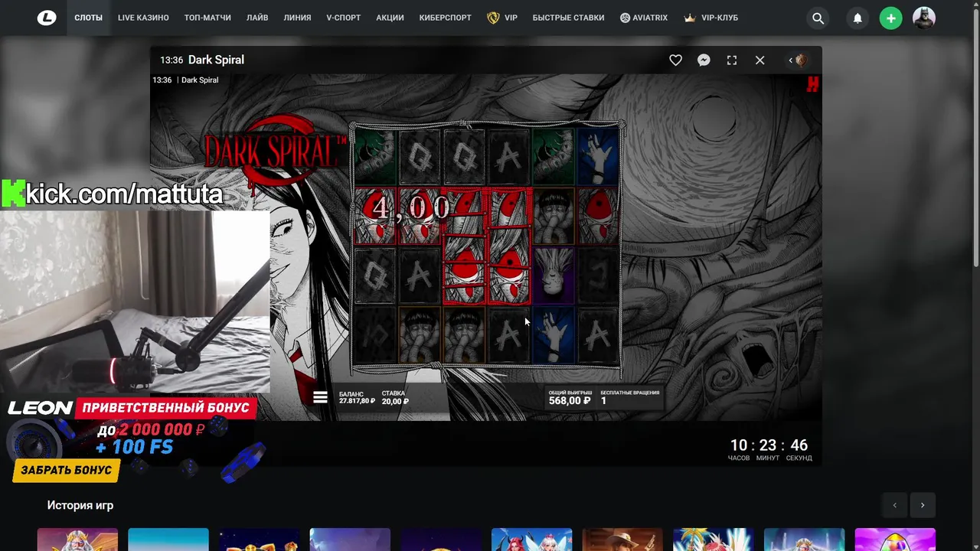980x551 pixels.
Task: Click the История игр heading
Action: click(80, 505)
